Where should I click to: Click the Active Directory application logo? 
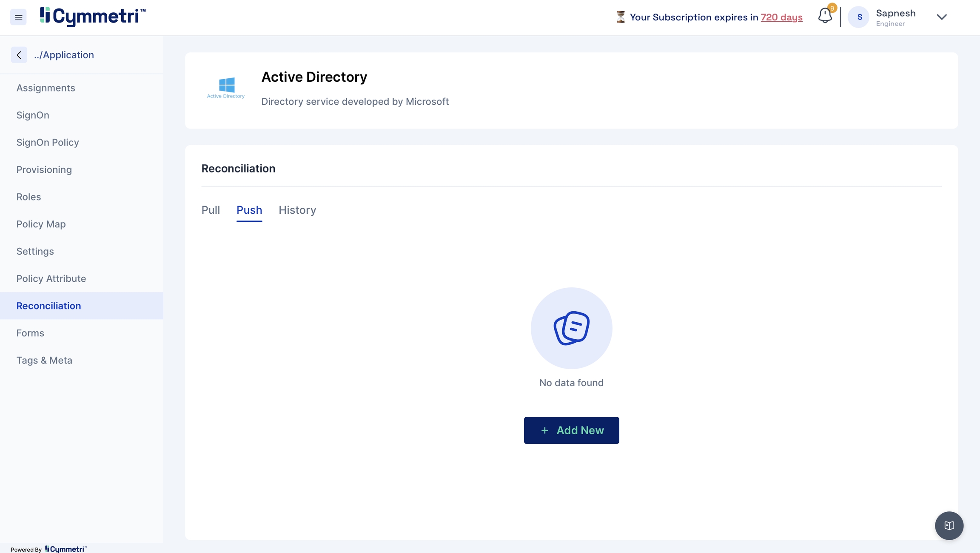click(226, 88)
